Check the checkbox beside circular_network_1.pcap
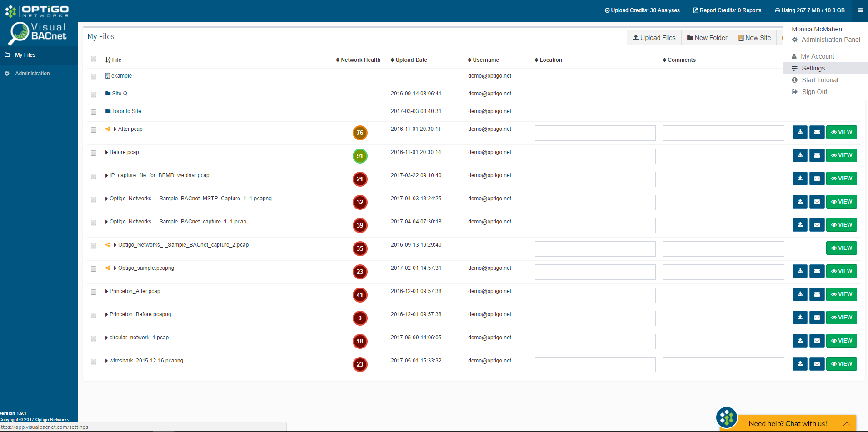This screenshot has width=868, height=432. click(94, 338)
